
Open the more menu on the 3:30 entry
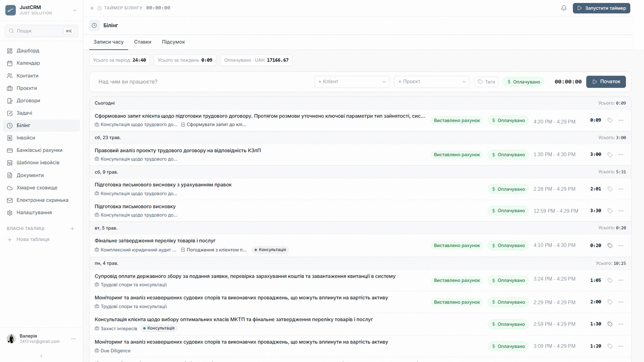tap(621, 211)
